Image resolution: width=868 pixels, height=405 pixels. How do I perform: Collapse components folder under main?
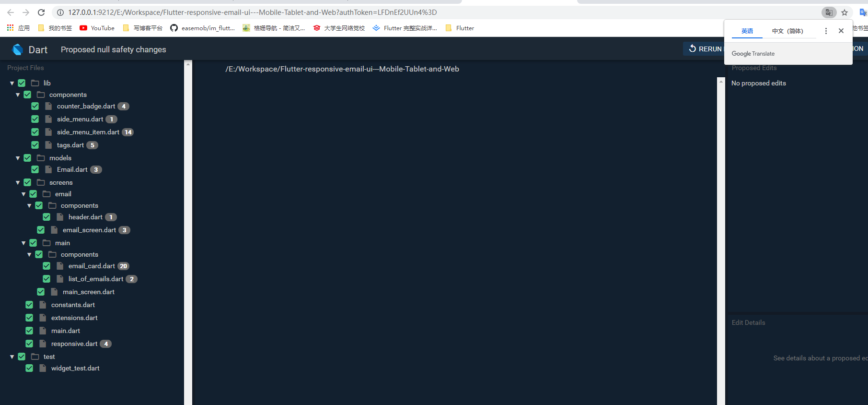click(29, 254)
